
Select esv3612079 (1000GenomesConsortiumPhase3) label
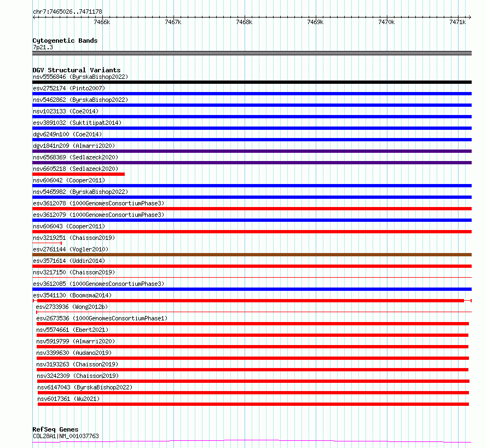(x=98, y=215)
